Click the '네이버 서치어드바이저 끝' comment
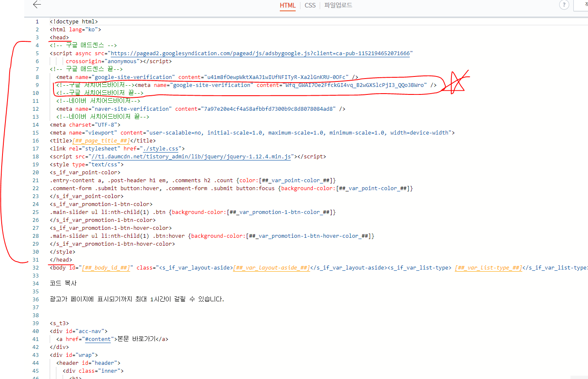 [103, 117]
